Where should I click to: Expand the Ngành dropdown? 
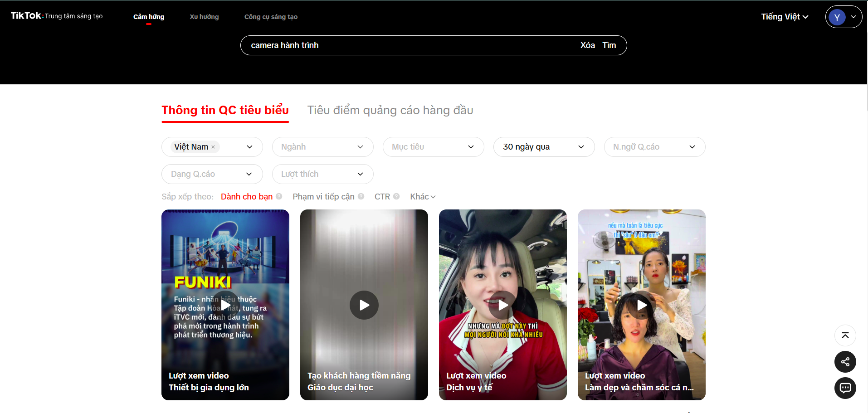click(322, 147)
